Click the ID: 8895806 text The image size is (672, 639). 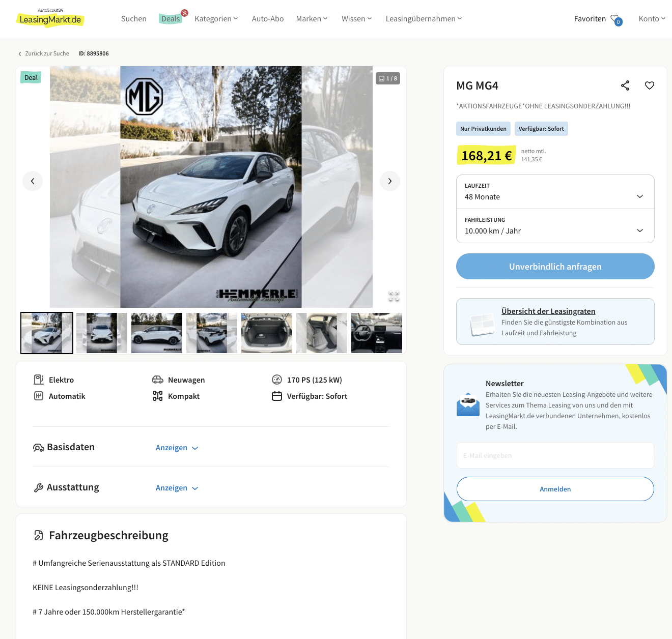[x=94, y=53]
